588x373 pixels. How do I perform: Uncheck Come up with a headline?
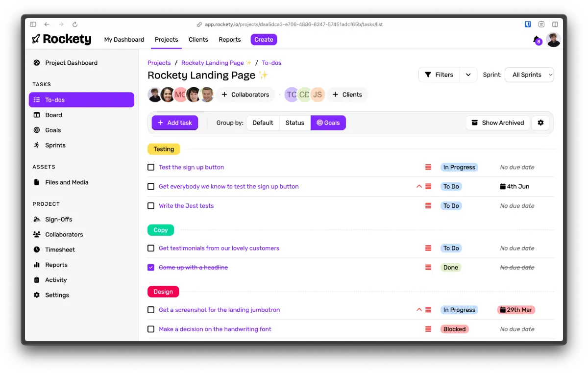(151, 268)
